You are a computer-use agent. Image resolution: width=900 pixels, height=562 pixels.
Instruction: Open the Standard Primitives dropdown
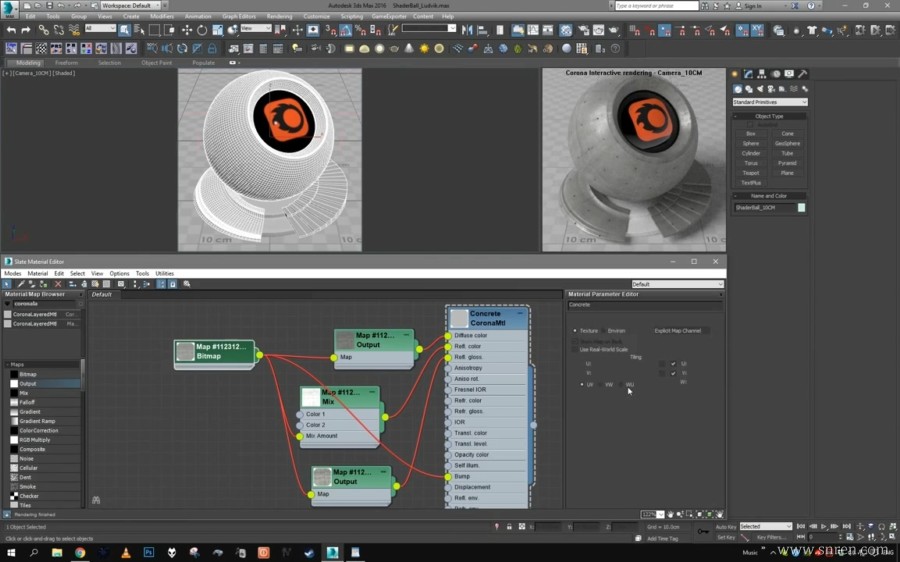[x=769, y=102]
